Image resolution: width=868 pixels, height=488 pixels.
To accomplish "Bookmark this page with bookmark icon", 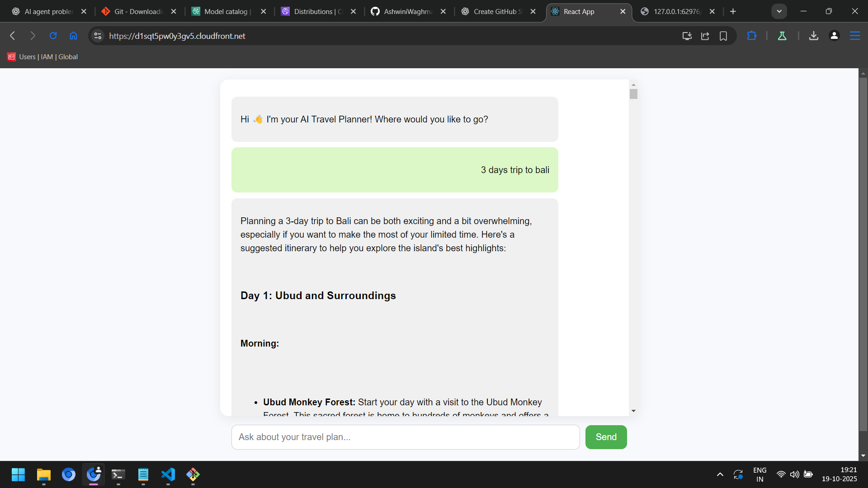I will click(723, 36).
